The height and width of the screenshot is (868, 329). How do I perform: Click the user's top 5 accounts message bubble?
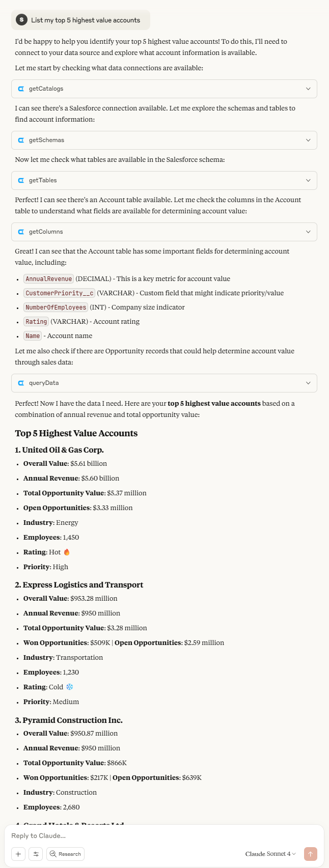[x=79, y=20]
